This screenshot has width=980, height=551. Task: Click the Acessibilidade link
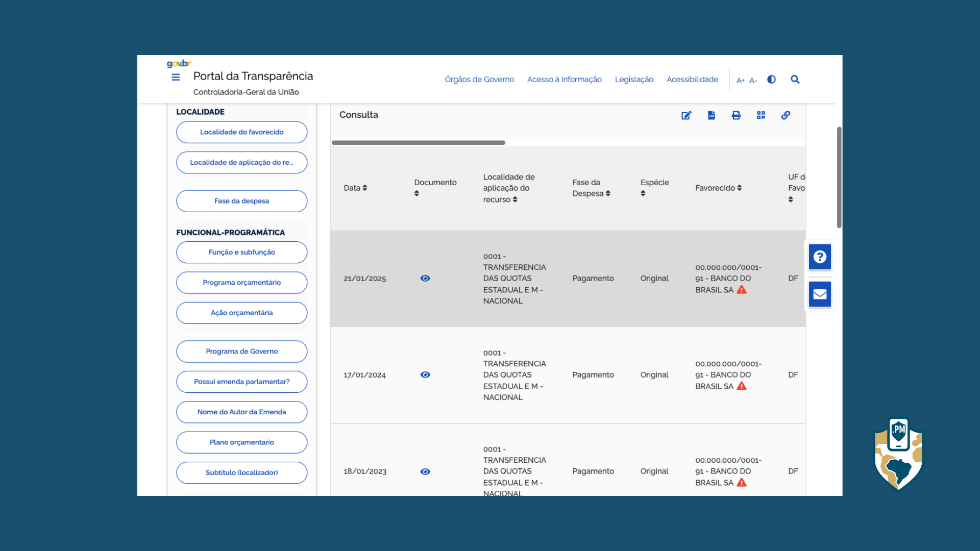pos(692,80)
